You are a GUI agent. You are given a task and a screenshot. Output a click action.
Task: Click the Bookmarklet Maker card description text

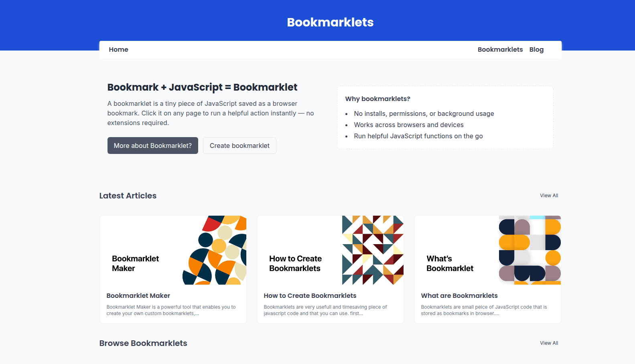(x=170, y=310)
